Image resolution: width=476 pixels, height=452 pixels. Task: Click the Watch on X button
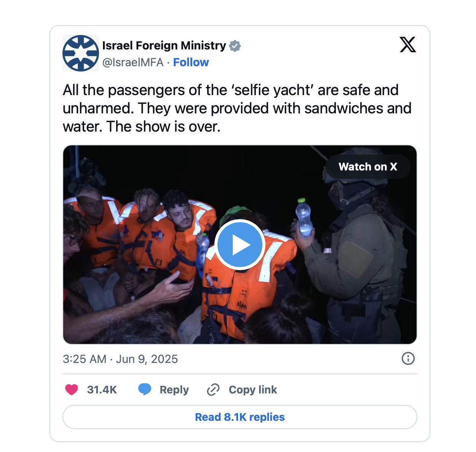(x=368, y=167)
